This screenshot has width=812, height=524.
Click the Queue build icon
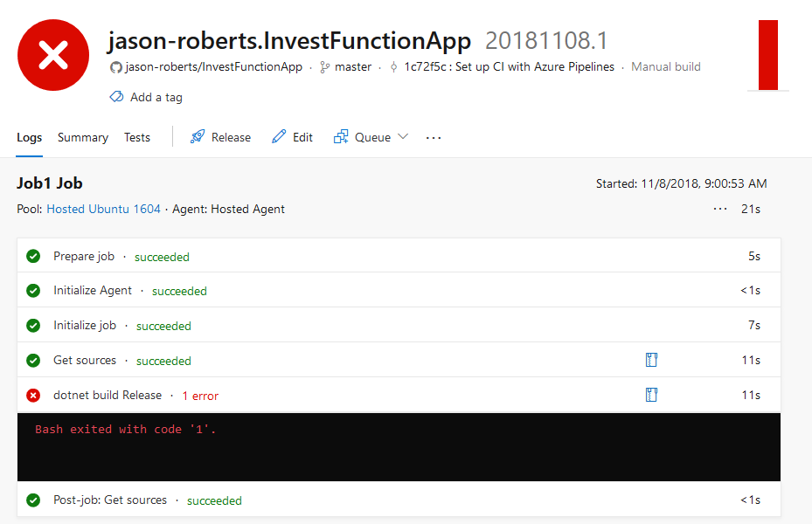tap(338, 136)
